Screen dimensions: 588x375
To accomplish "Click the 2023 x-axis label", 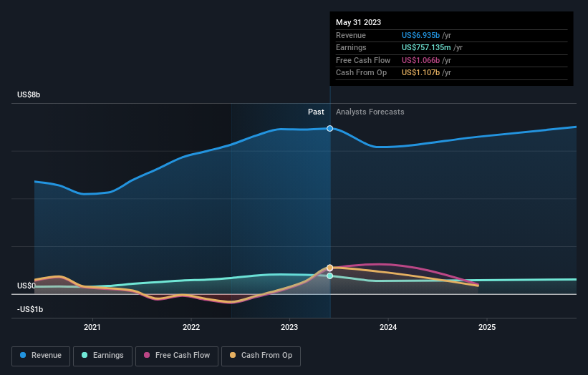I will [289, 327].
